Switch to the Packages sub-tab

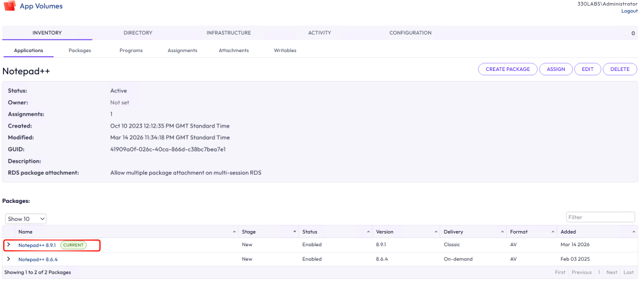click(x=80, y=50)
